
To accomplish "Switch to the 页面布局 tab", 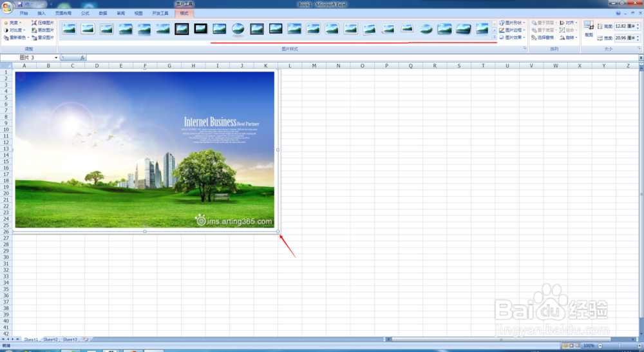I will click(x=63, y=13).
